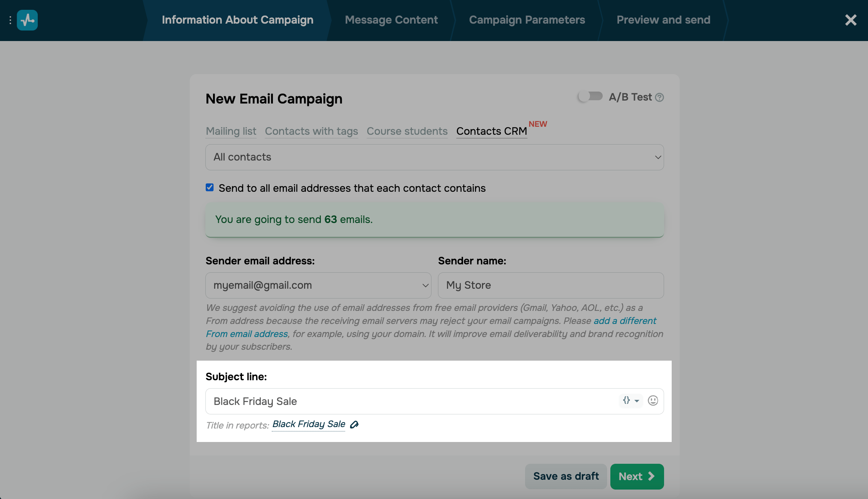
Task: Switch to the Mailing list tab
Action: point(231,131)
